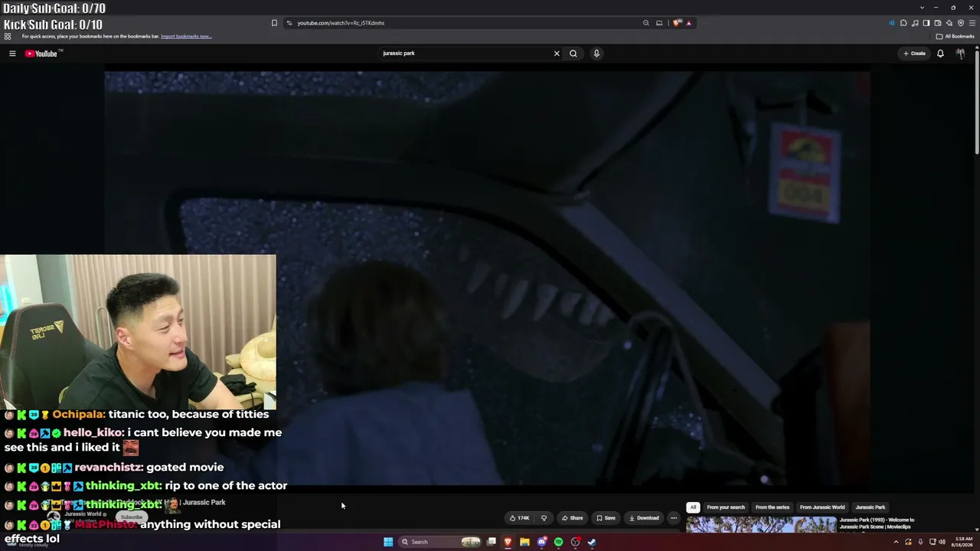Open the 'Welcome to Jurassic Park Scene' thumbnail
The image size is (980, 551).
pos(761,524)
